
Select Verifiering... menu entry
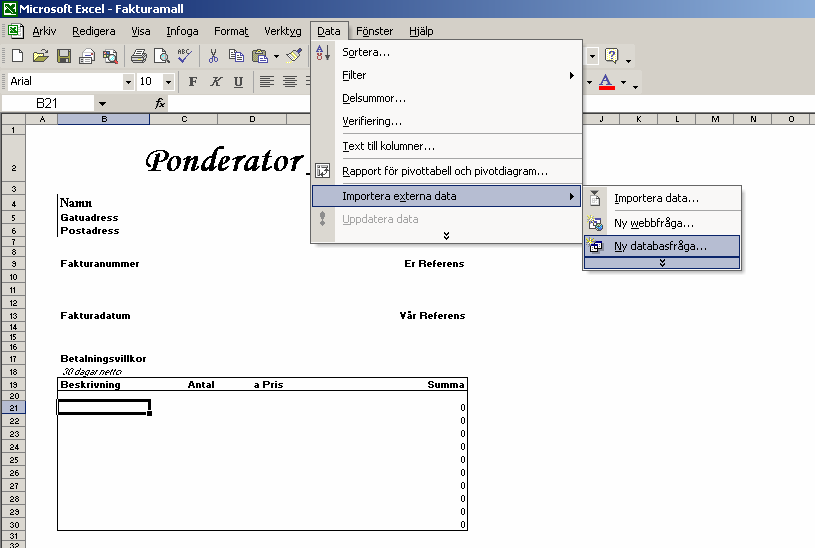446,121
